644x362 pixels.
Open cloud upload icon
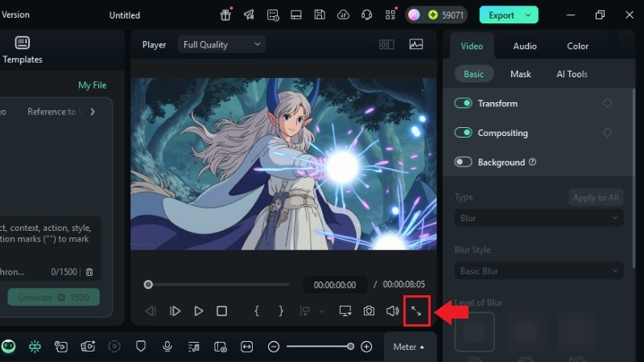click(x=343, y=15)
